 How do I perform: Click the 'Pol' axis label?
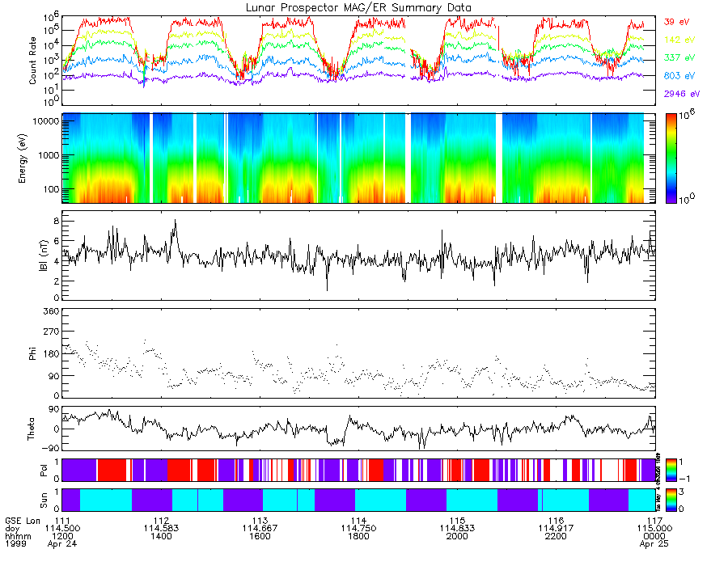pos(44,471)
